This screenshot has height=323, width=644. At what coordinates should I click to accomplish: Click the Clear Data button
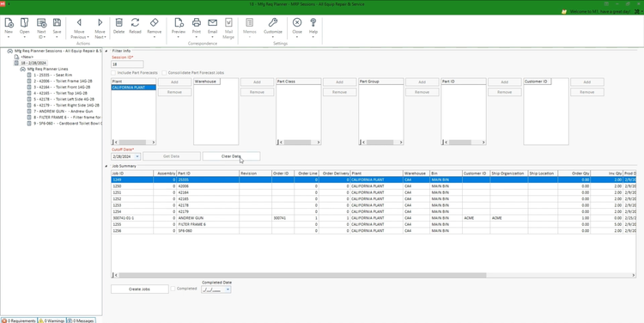point(231,156)
